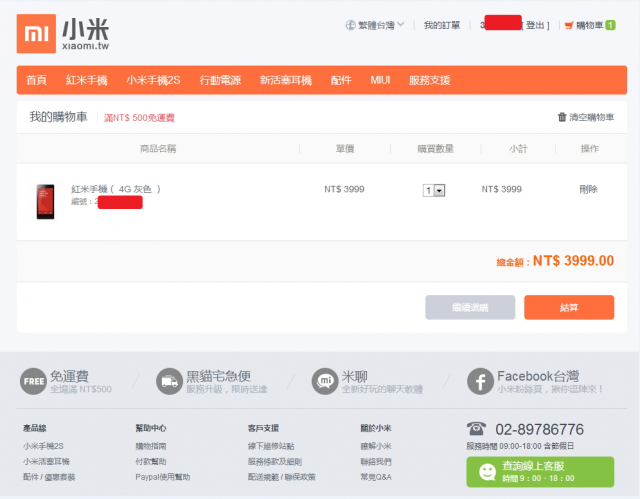Open the globe language icon

[x=350, y=25]
